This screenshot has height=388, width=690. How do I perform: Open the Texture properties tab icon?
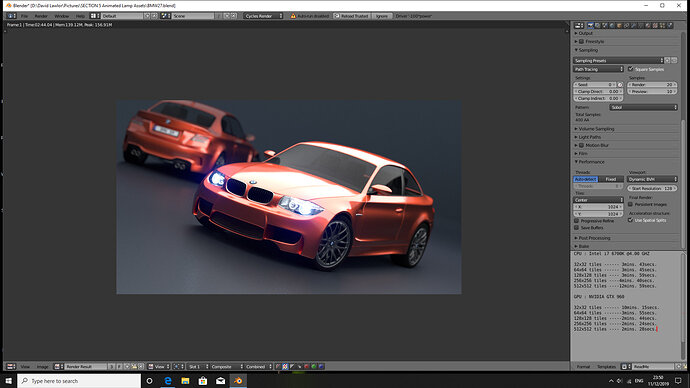click(x=655, y=26)
